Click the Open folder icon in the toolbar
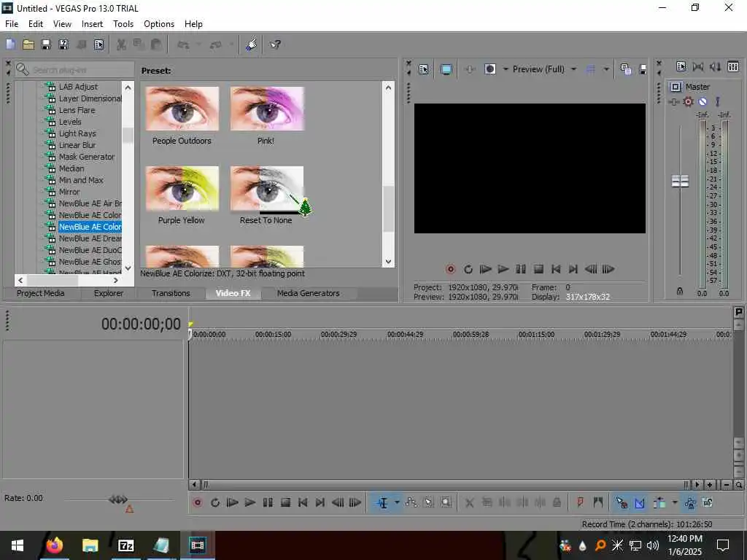This screenshot has height=560, width=747. pyautogui.click(x=28, y=44)
